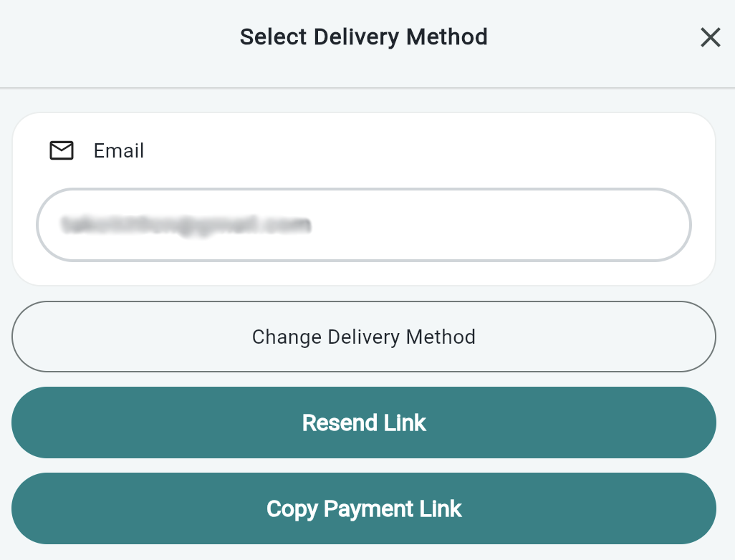Click the mail glyph above the address field
The width and height of the screenshot is (735, 560).
click(62, 150)
